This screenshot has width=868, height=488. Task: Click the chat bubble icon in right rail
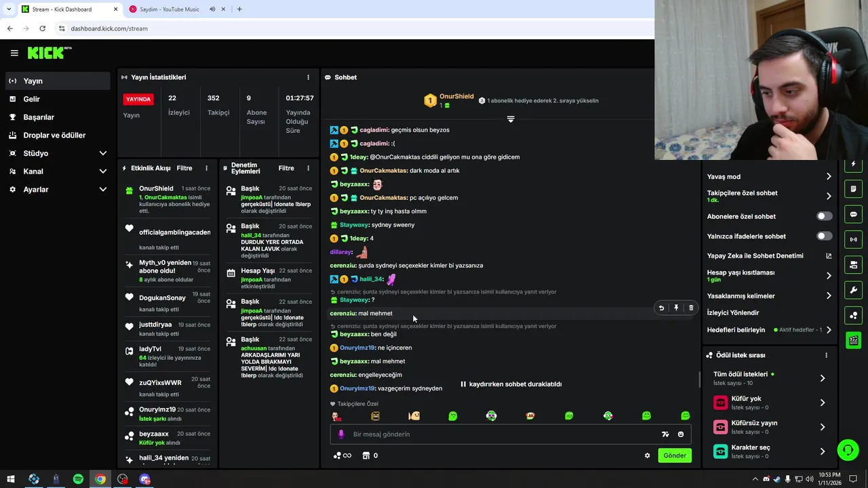point(854,214)
